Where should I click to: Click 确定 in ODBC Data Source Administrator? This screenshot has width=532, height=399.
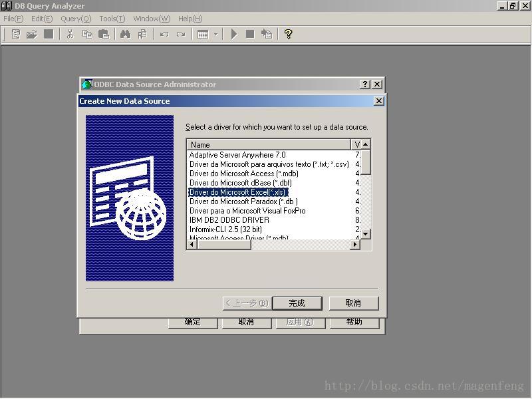tap(193, 323)
